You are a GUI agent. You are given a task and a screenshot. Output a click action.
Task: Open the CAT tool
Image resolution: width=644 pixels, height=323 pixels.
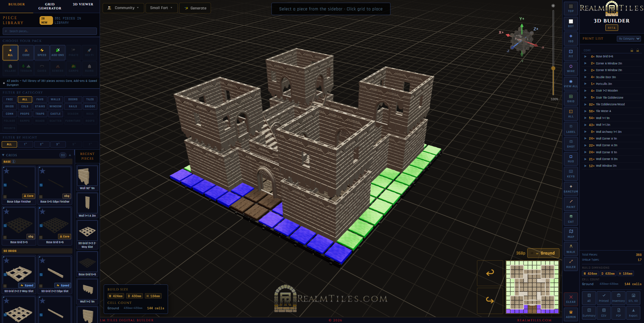coord(571,219)
